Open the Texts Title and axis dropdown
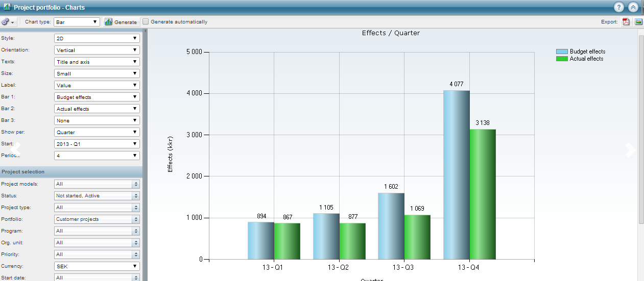Image resolution: width=644 pixels, height=281 pixels. [x=97, y=62]
